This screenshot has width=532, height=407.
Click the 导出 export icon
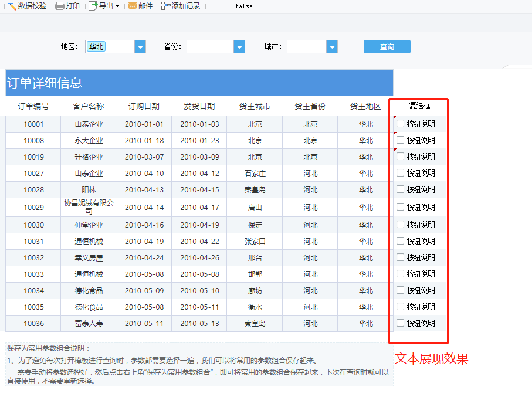93,6
